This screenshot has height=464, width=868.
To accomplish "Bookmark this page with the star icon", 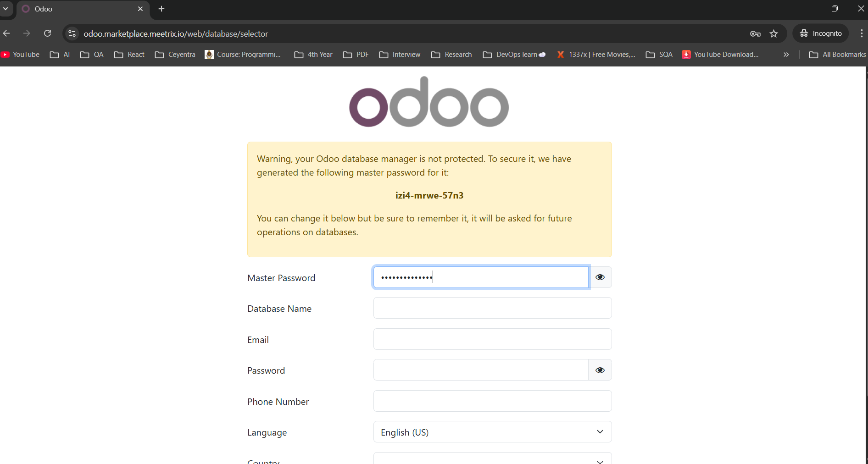I will [774, 33].
